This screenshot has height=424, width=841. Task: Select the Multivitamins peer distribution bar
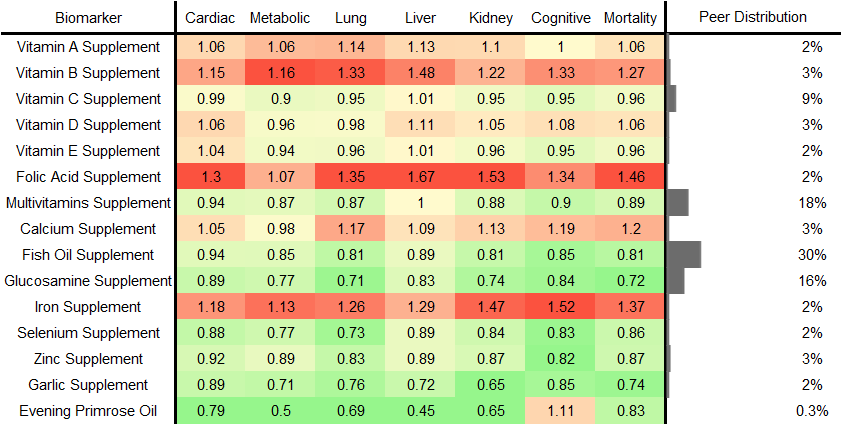678,203
